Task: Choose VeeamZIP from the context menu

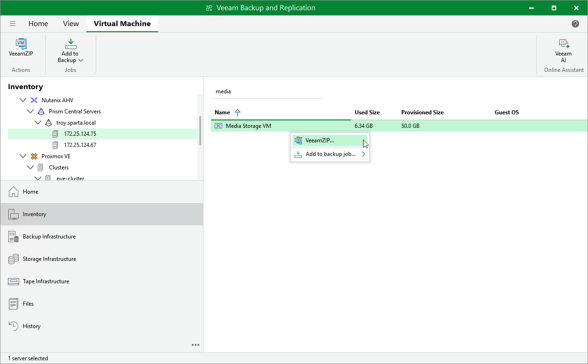Action: [x=320, y=140]
